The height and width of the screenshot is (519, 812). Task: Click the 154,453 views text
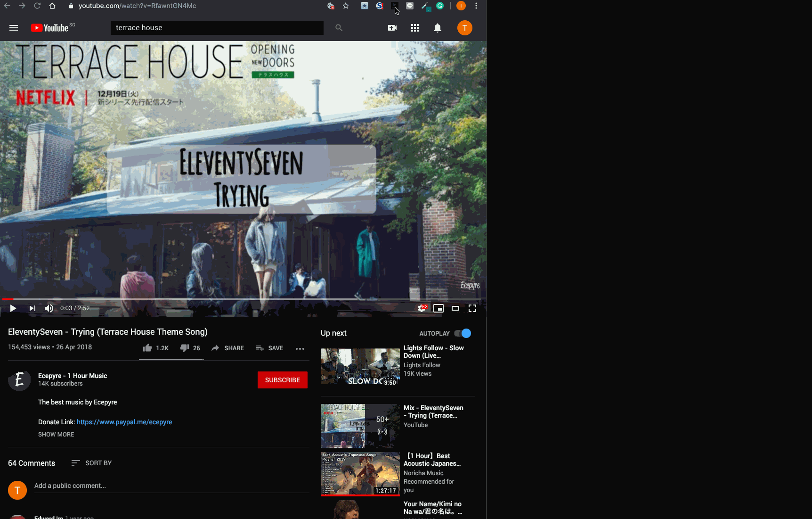tap(29, 347)
